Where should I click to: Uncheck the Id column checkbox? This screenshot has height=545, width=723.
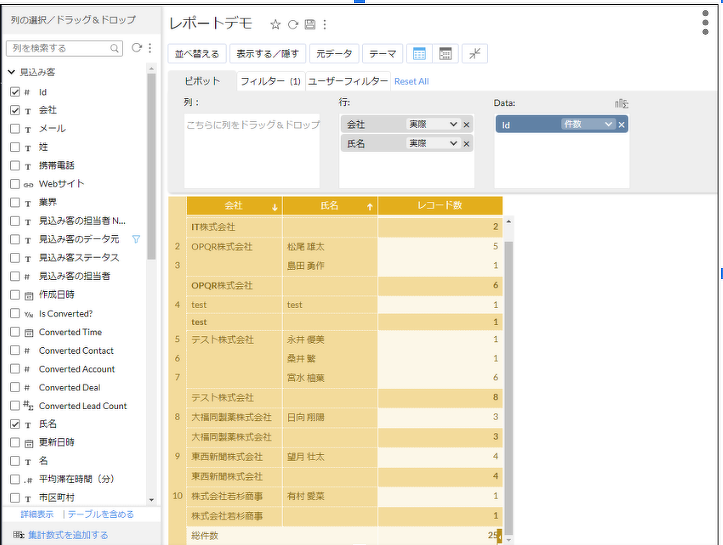[x=15, y=92]
